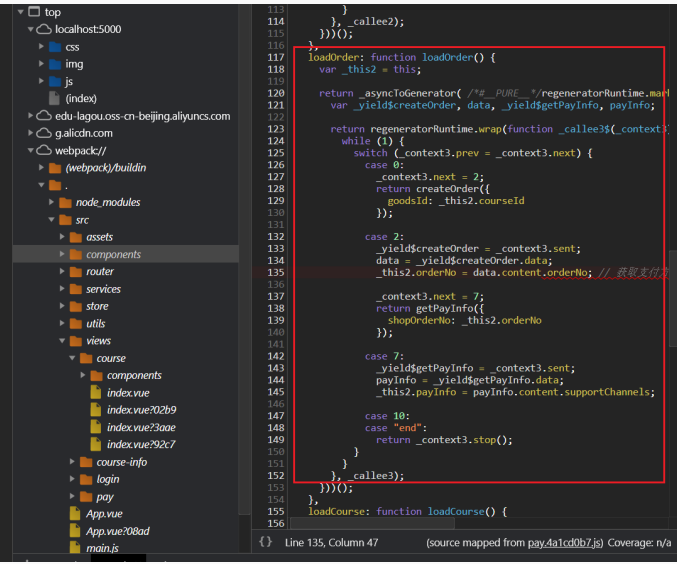This screenshot has height=564, width=677.
Task: Set breakpoint on line number 135
Action: tap(276, 272)
